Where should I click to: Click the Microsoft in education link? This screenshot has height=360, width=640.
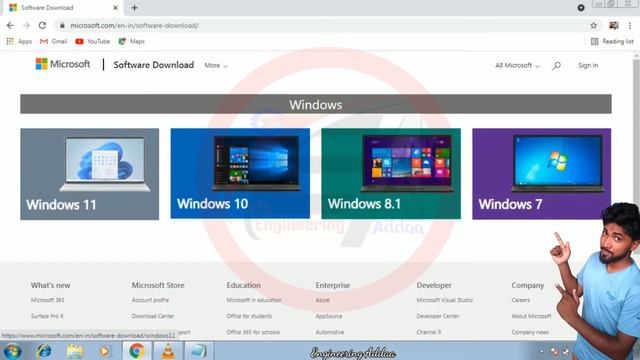(254, 300)
